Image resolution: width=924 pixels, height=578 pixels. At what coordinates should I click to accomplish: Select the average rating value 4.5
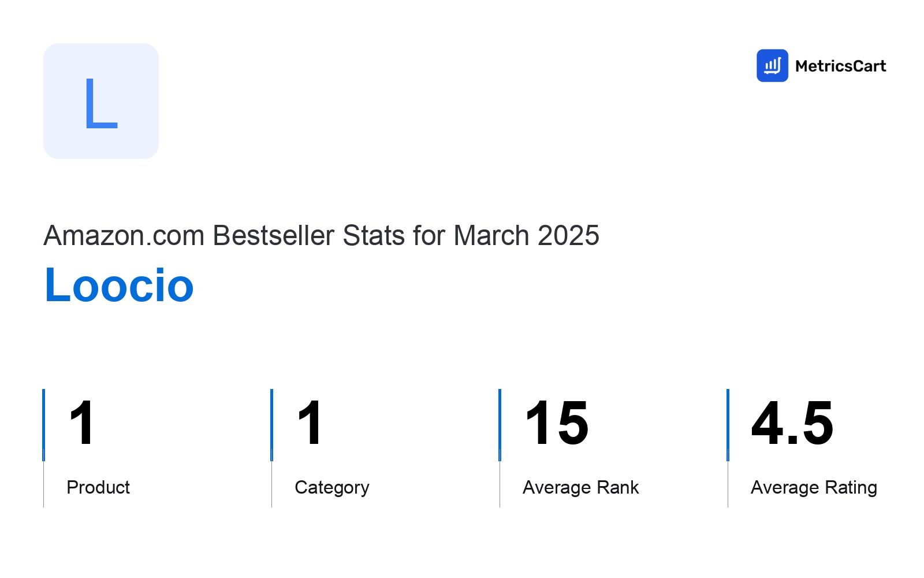click(792, 423)
